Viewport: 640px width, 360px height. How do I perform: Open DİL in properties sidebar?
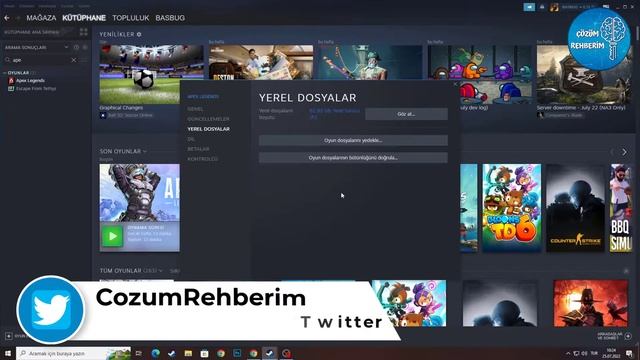191,139
